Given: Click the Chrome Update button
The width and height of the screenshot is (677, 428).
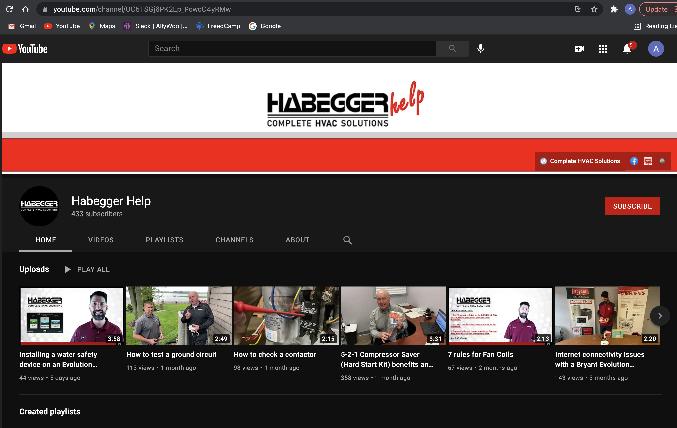Looking at the screenshot, I should (x=658, y=9).
